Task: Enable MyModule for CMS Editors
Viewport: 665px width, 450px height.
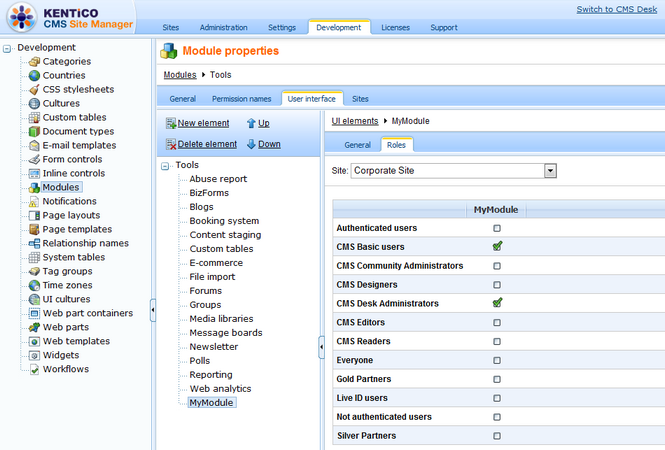Action: (x=497, y=323)
